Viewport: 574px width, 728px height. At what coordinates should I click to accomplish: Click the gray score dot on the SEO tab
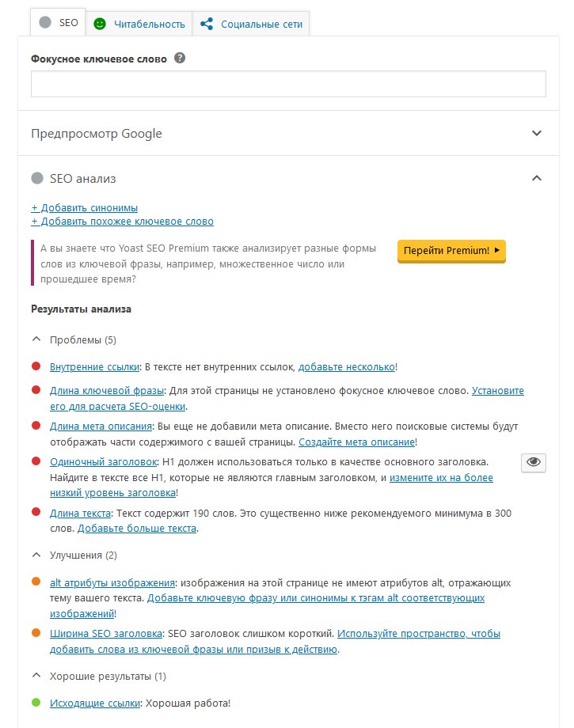click(47, 24)
